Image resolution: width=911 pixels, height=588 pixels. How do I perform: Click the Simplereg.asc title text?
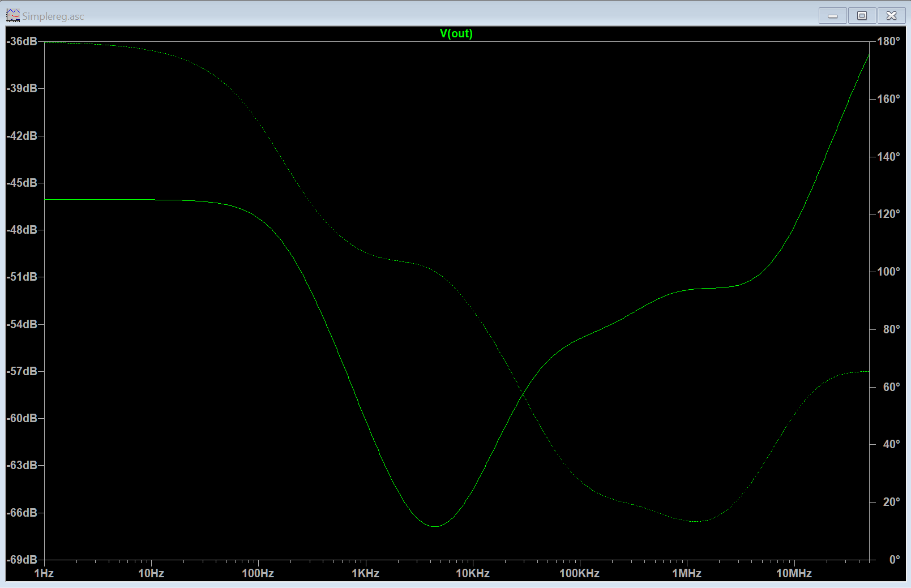tap(53, 16)
